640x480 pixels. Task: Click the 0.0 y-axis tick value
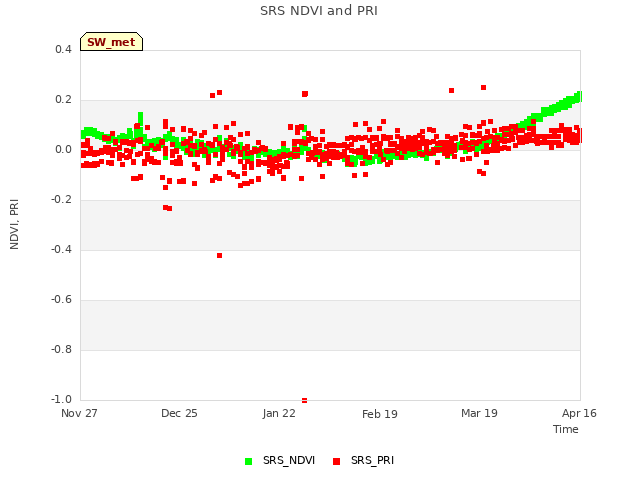point(63,149)
